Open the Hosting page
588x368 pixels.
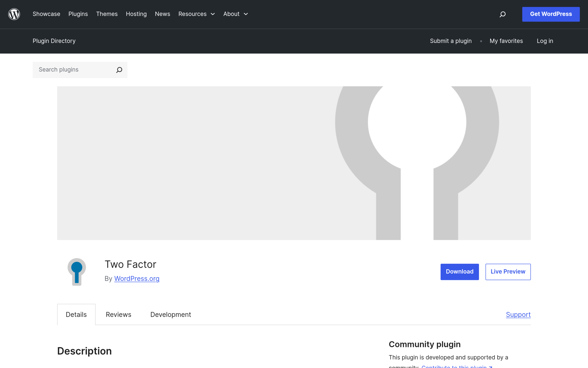tap(136, 14)
